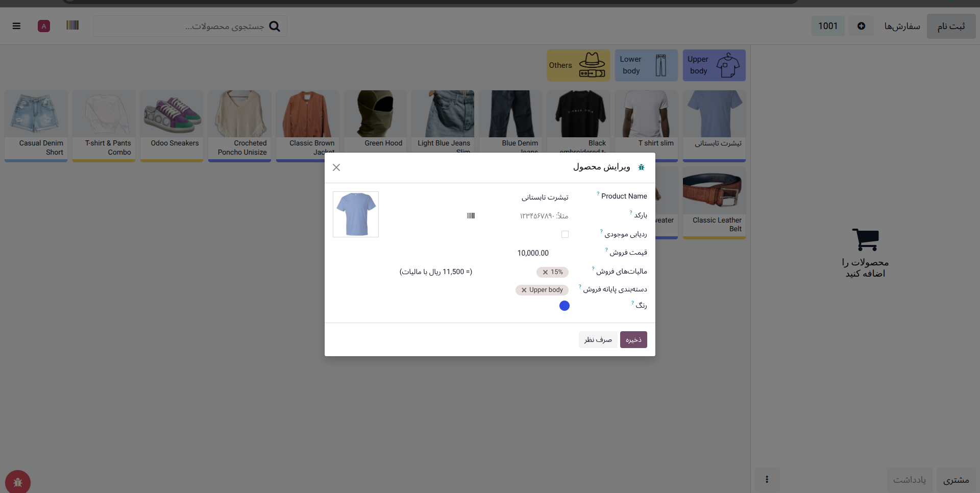Remove the Upper body category tag

click(x=524, y=290)
